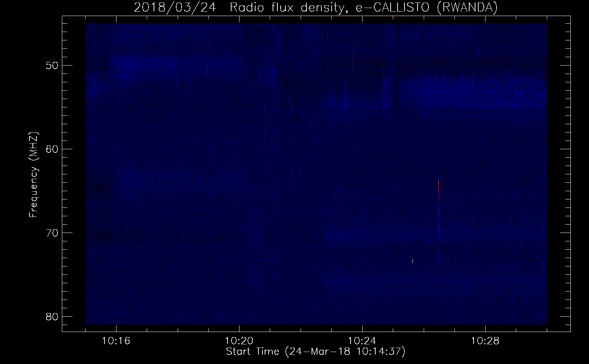Click the 'Start Time (24-Mar-18 10:14:37)' label
Viewport: 589px width, 364px height.
click(316, 352)
